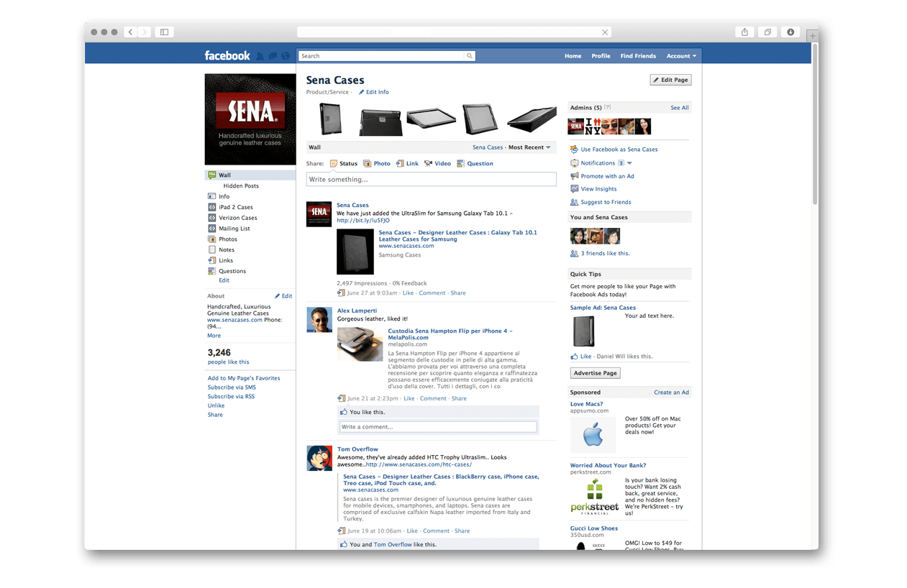This screenshot has width=907, height=588.
Task: Open Safari downloads icon
Action: 790,32
